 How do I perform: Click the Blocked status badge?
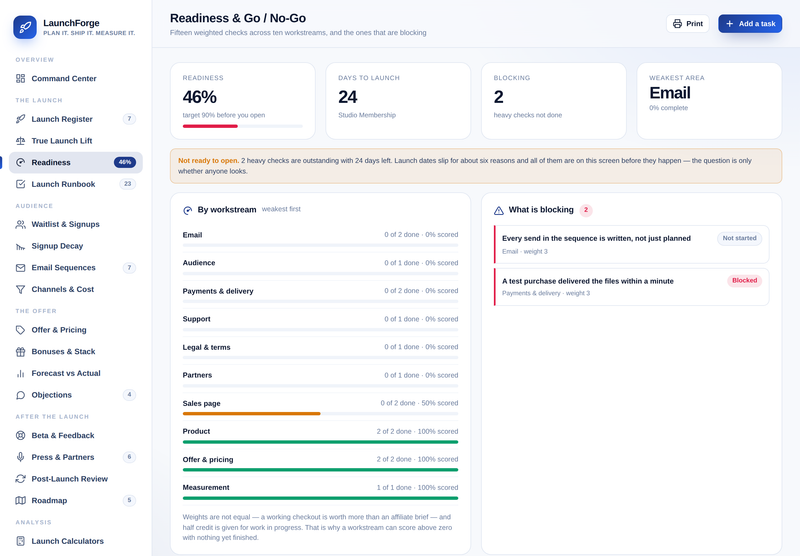click(744, 281)
